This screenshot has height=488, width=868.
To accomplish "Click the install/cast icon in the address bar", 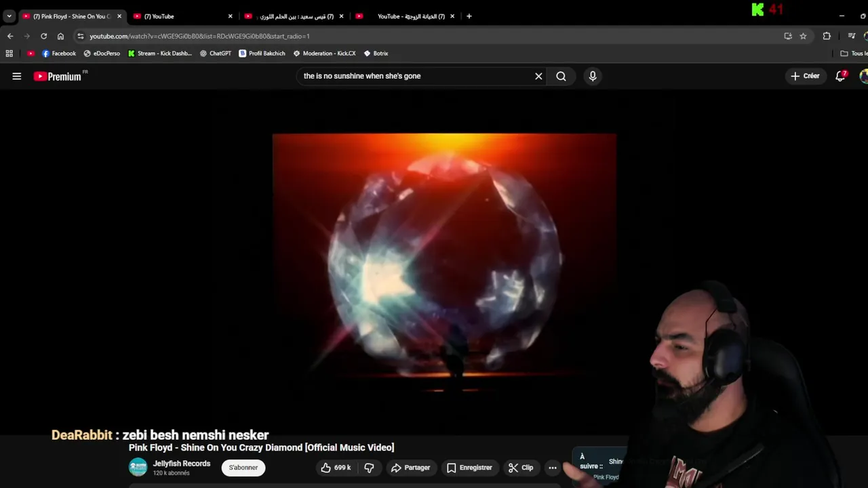I will [x=788, y=36].
